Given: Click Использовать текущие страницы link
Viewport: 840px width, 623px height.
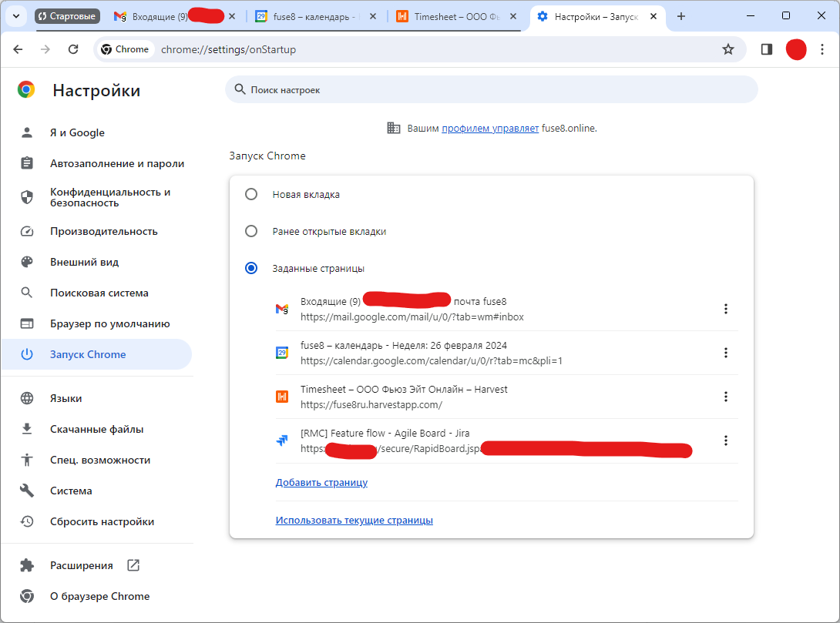Looking at the screenshot, I should coord(354,521).
